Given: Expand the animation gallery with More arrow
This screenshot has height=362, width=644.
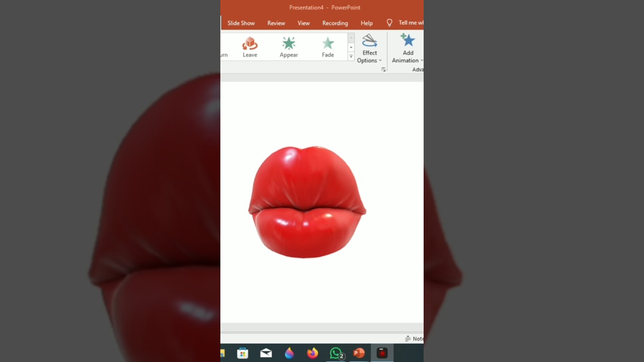Looking at the screenshot, I should [x=351, y=57].
